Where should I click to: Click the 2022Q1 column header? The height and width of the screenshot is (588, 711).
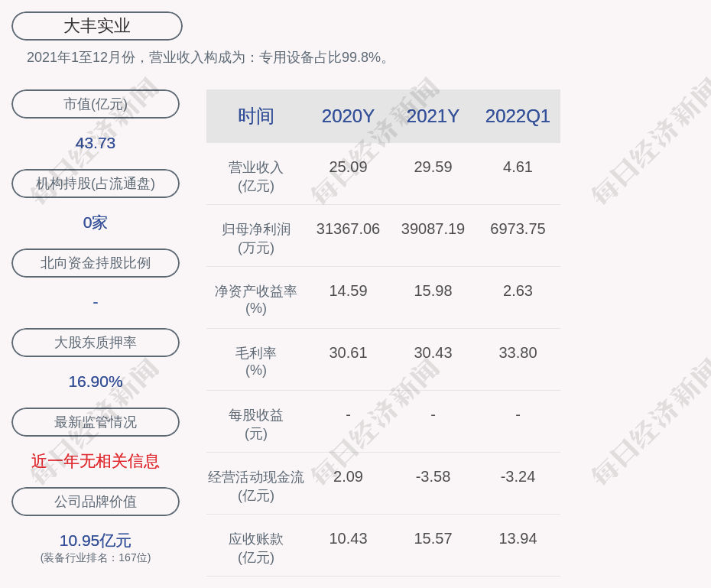click(x=518, y=116)
